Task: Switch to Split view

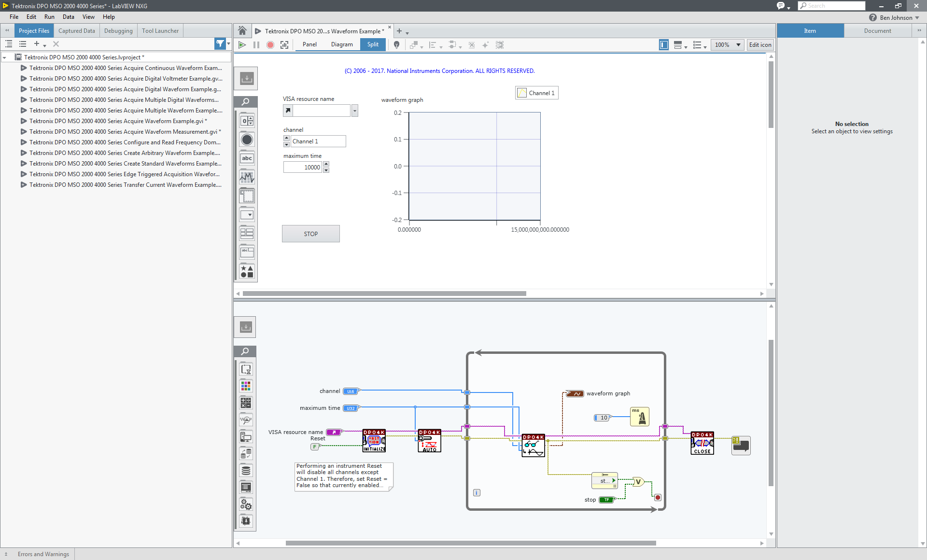Action: (x=373, y=44)
